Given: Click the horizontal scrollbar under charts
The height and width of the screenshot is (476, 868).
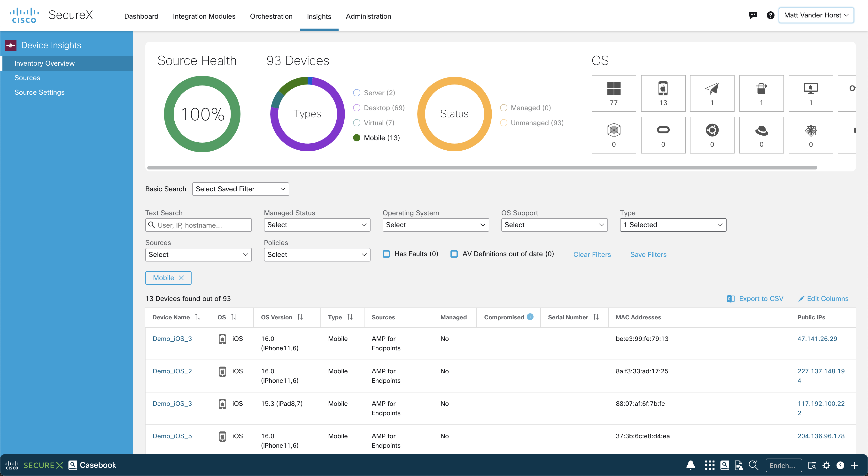Looking at the screenshot, I should click(x=482, y=168).
